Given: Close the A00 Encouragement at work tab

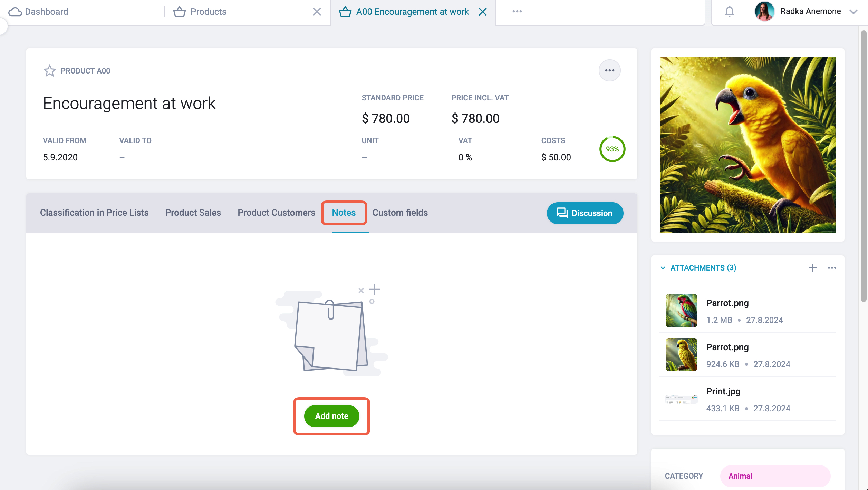Looking at the screenshot, I should click(483, 12).
